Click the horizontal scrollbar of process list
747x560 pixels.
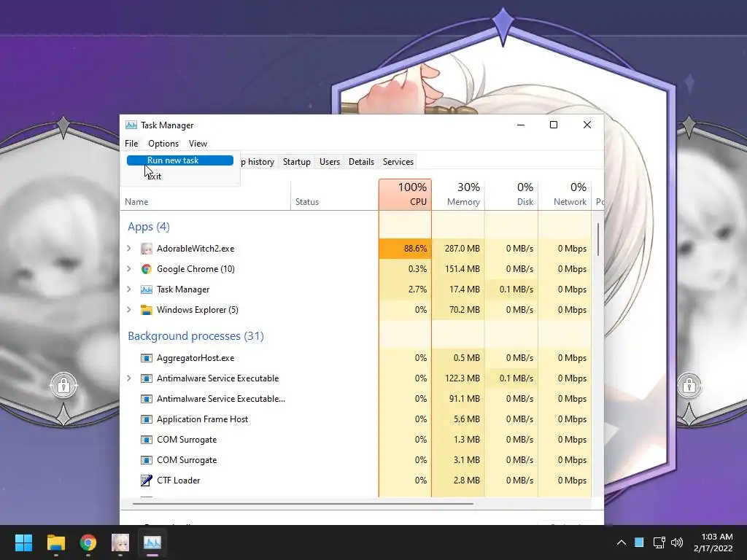point(303,503)
